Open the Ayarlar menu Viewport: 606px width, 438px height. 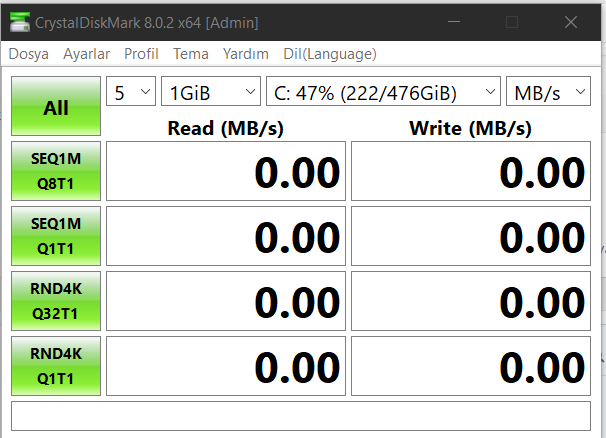coord(87,54)
